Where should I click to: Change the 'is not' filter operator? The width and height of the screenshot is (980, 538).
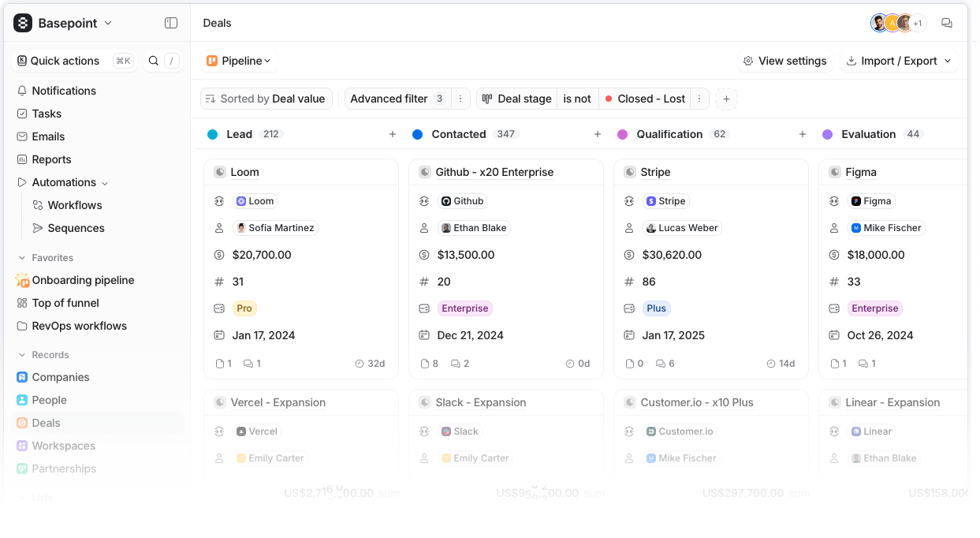pos(577,99)
